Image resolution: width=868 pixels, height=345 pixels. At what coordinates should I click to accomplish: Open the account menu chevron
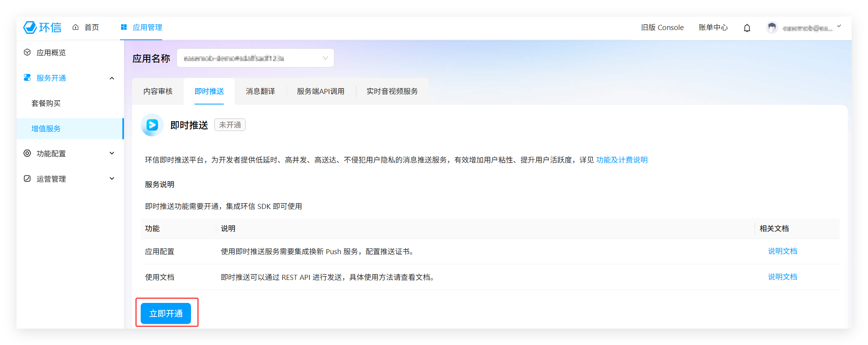coord(839,27)
